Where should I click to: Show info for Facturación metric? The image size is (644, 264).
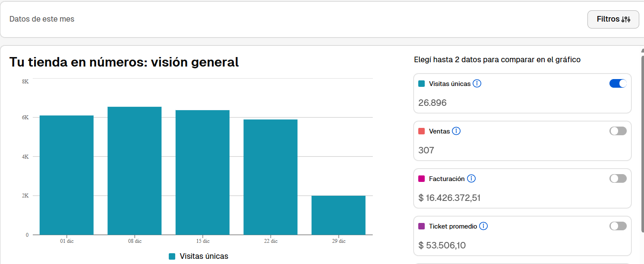(x=471, y=178)
